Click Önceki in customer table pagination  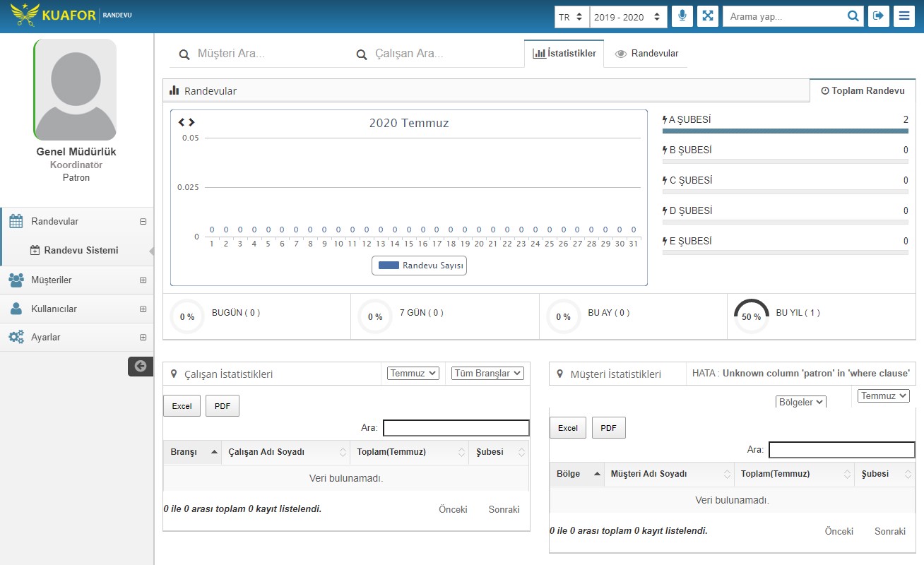coord(839,531)
